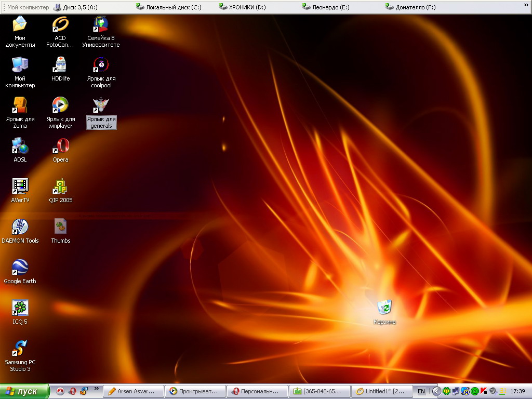Viewport: 532px width, 399px height.
Task: Click the Opera icon in Quick Launch
Action: 72,391
